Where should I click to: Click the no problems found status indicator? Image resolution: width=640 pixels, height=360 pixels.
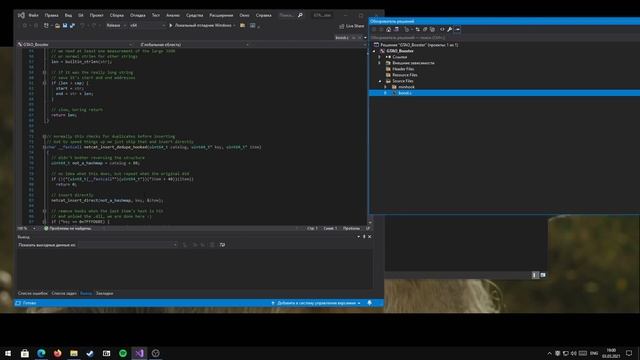tap(68, 229)
